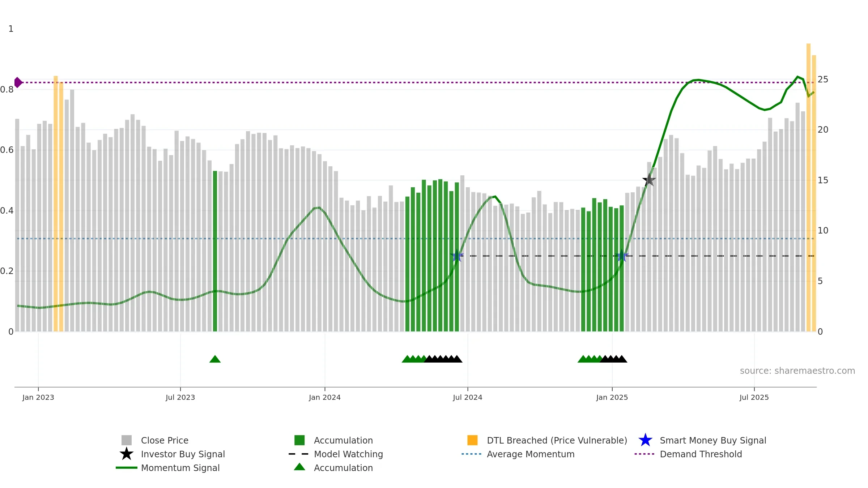Image resolution: width=868 pixels, height=488 pixels.
Task: Open the sharemaestro.com source link
Action: 797,371
